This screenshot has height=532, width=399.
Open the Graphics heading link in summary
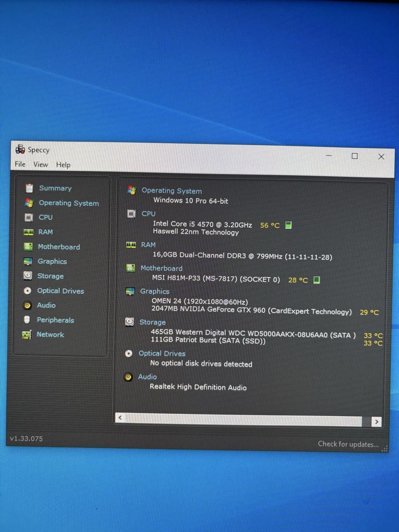point(155,291)
